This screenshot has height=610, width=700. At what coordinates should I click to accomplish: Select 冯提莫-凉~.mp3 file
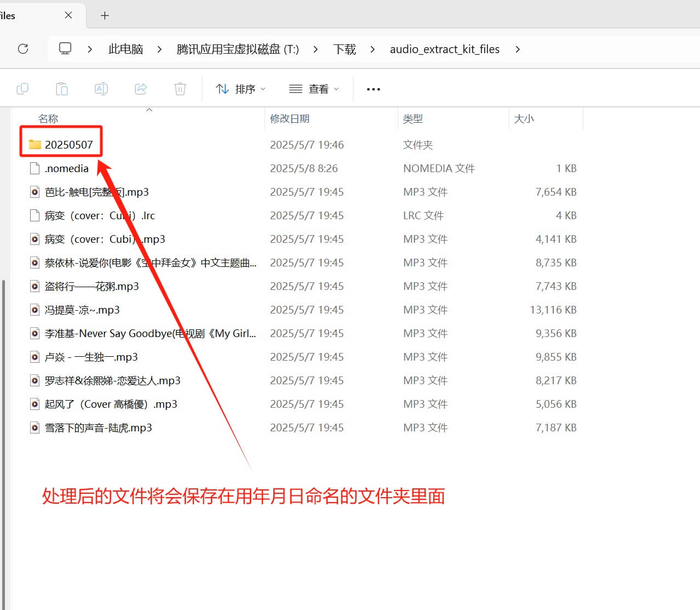coord(82,310)
